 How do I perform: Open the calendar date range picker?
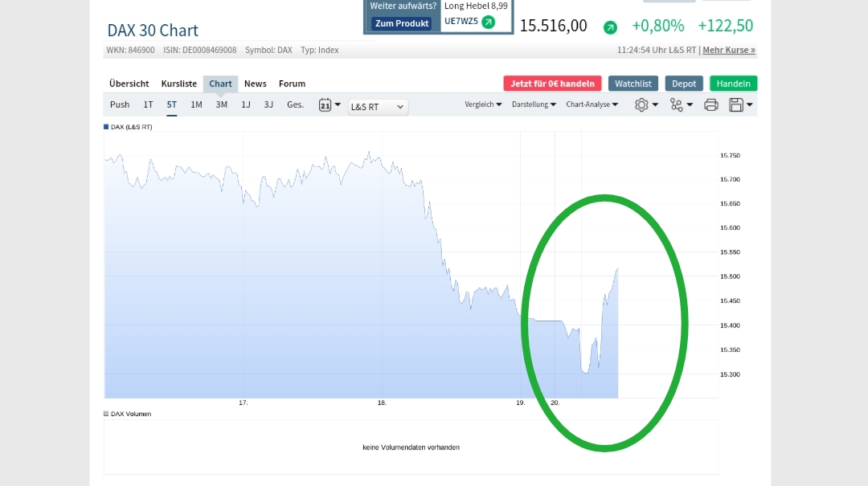coord(330,105)
